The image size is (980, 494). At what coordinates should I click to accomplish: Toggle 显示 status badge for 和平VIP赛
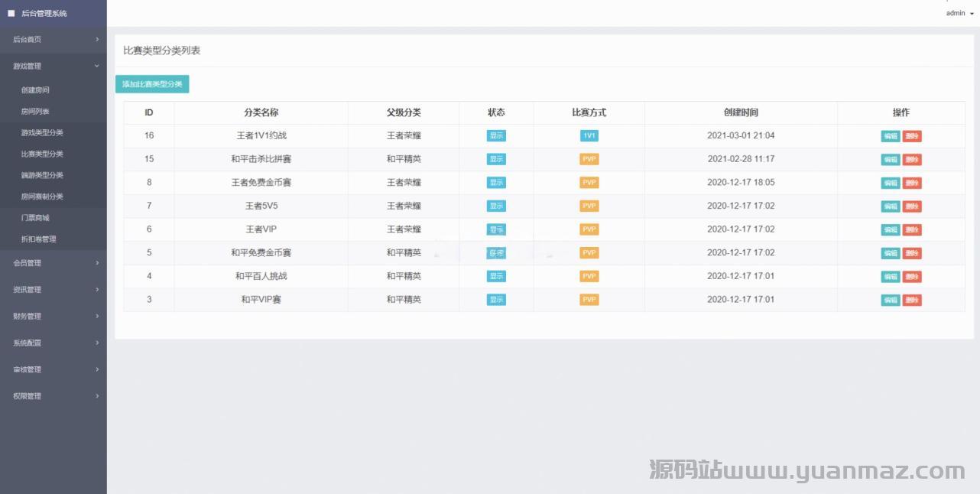pos(496,300)
